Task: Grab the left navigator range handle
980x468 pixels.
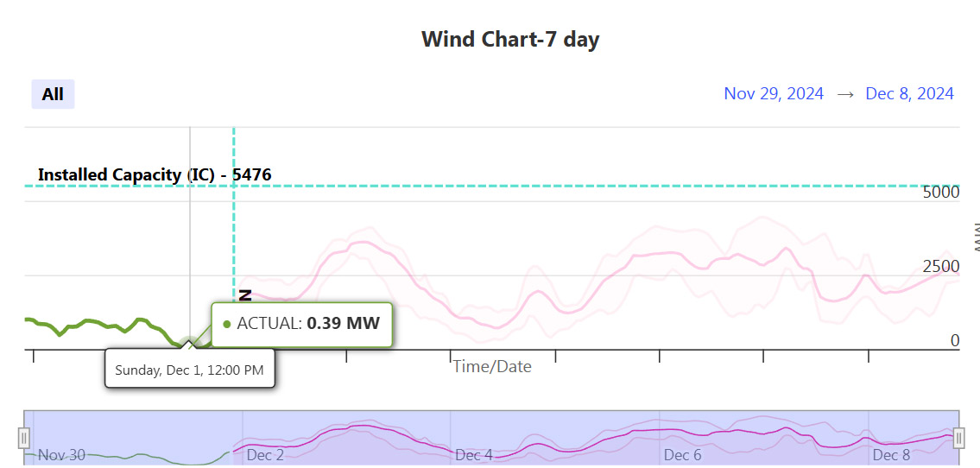Action: [24, 438]
